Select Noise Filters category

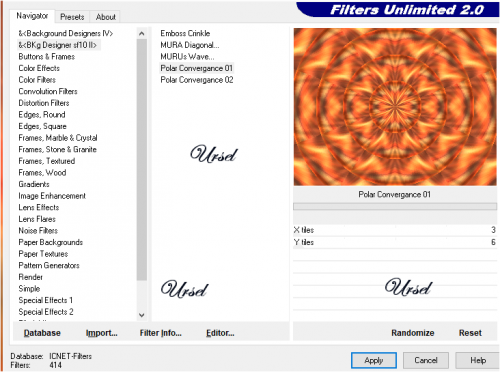coord(38,231)
